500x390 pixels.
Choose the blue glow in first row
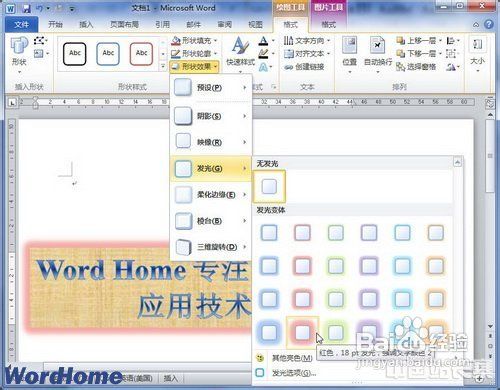tap(269, 232)
